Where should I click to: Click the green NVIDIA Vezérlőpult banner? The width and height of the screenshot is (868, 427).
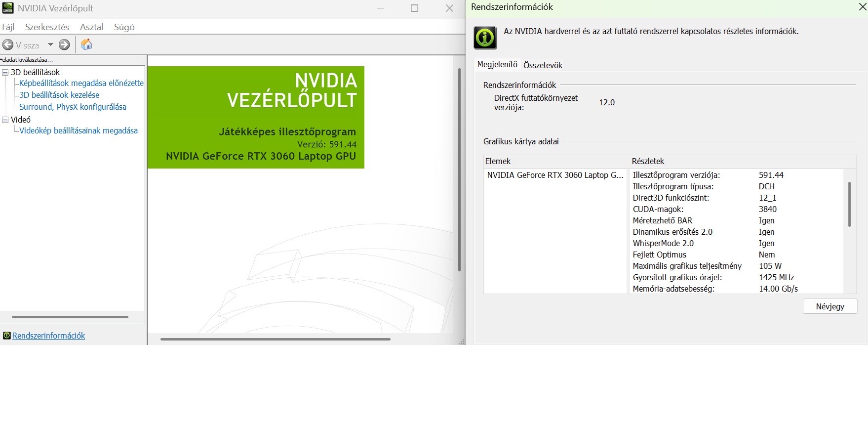click(256, 117)
